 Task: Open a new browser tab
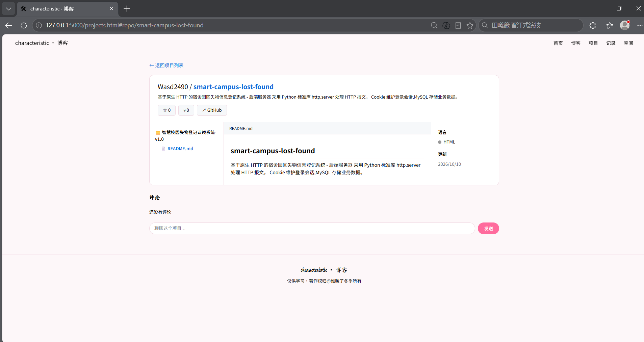127,9
